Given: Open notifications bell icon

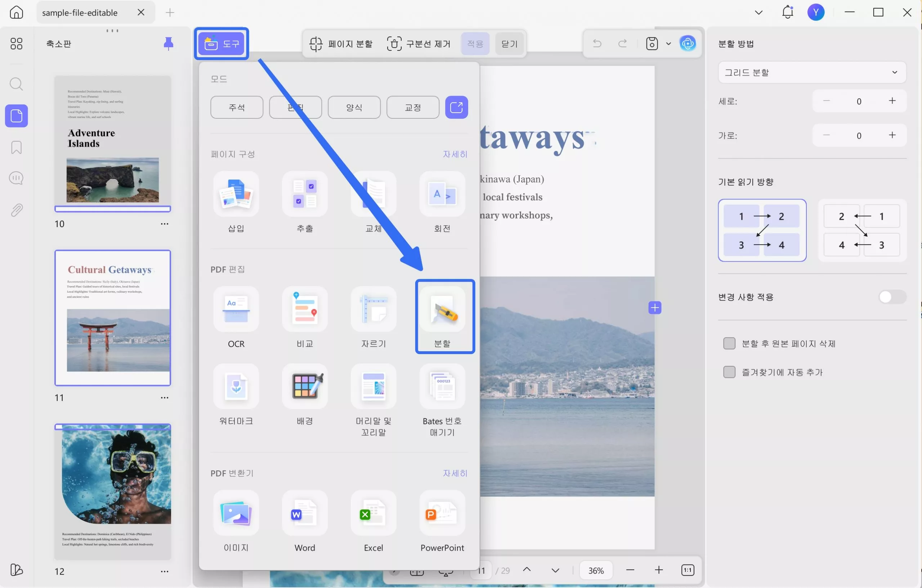Looking at the screenshot, I should (x=788, y=12).
